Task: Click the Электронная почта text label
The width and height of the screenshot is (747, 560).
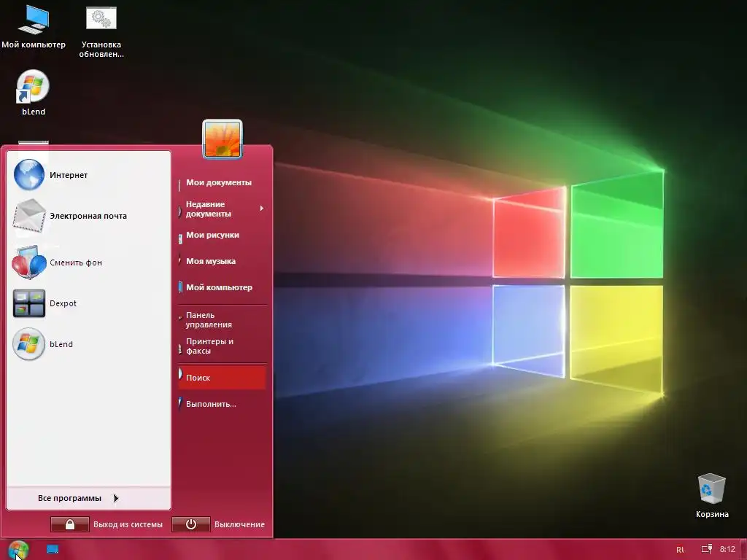Action: pos(88,216)
